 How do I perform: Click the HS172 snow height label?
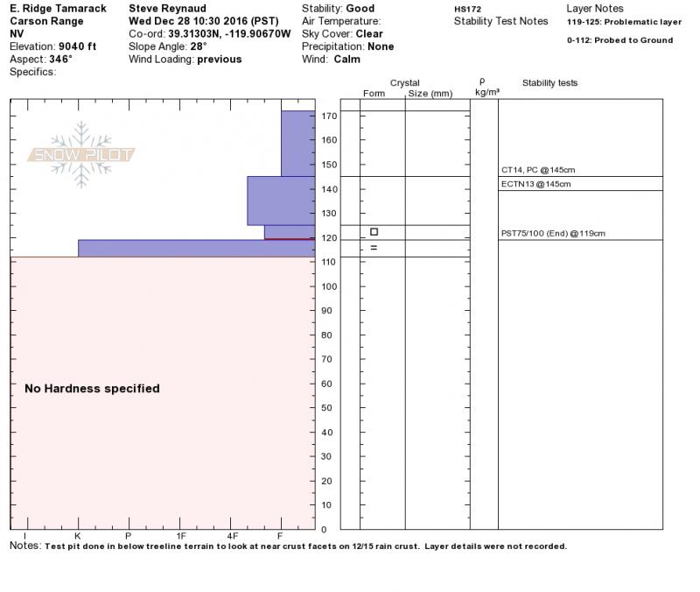465,9
